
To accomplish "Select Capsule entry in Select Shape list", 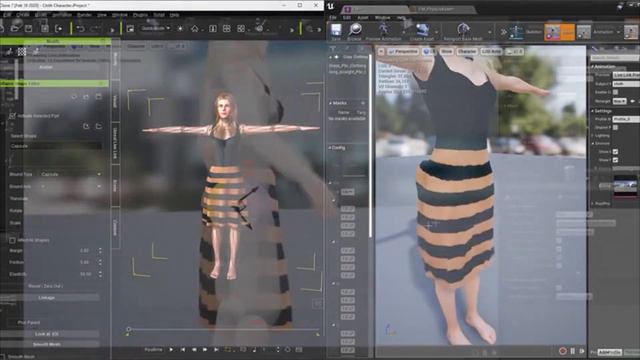I will [56, 146].
